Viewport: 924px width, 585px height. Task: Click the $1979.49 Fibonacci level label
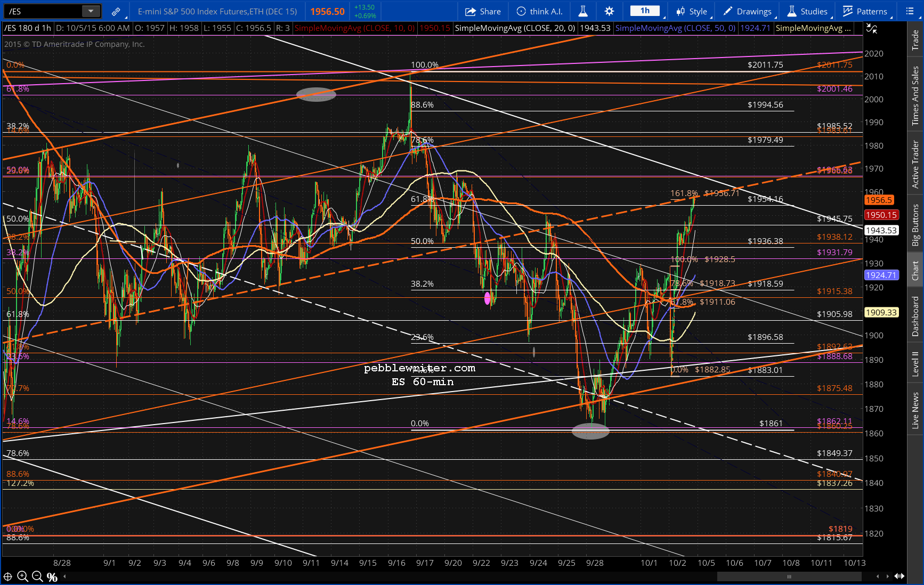765,140
